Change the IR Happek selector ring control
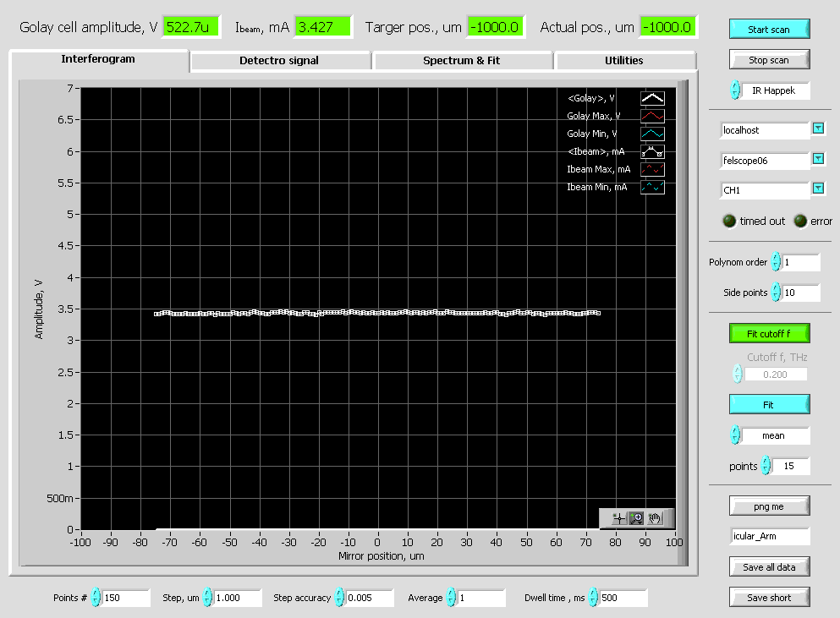The width and height of the screenshot is (840, 618). click(736, 90)
